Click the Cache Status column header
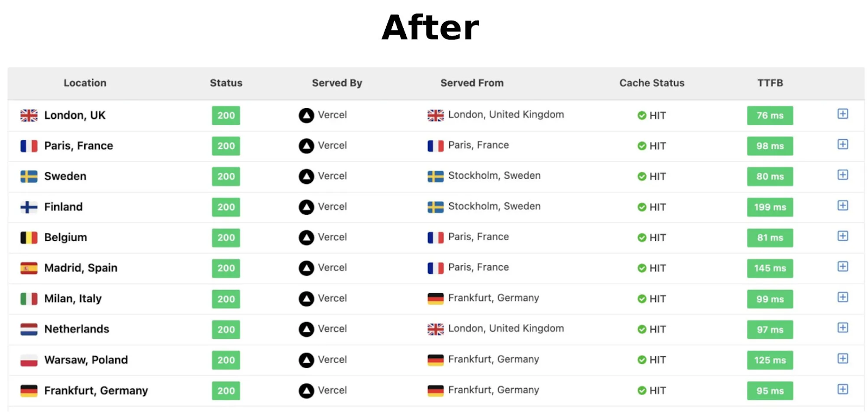Screen dimensions: 868x418 (652, 83)
